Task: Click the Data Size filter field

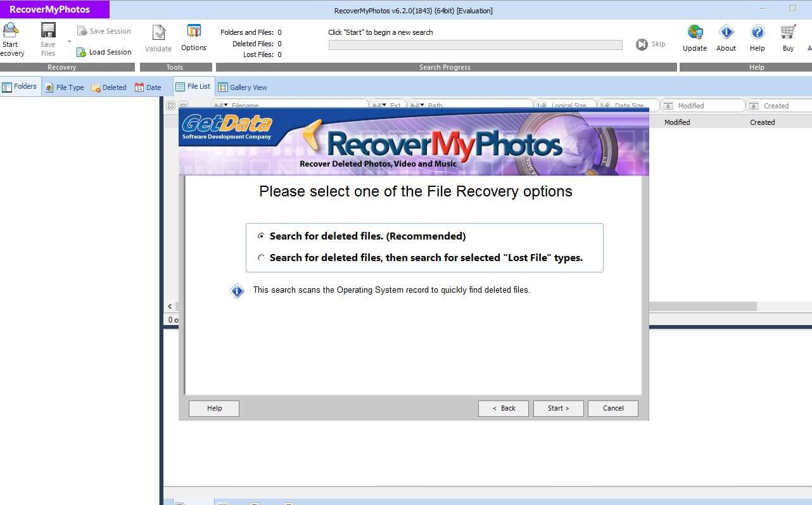Action: pos(628,105)
